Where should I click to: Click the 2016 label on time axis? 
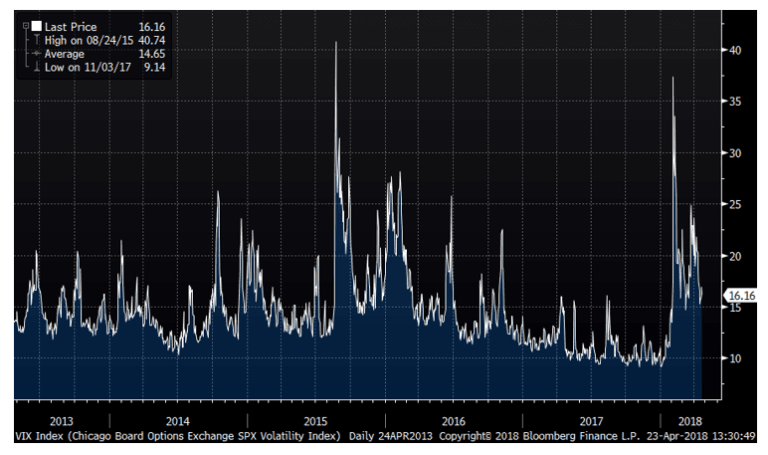453,421
